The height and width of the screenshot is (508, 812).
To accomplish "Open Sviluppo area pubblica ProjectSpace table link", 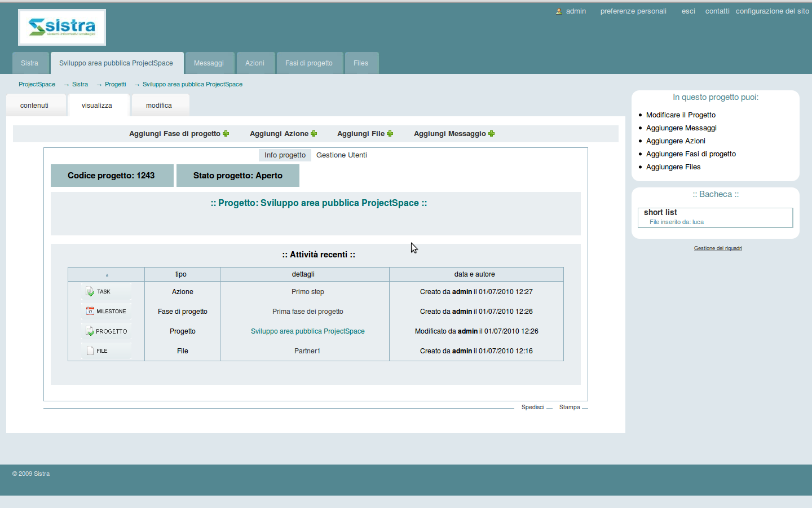I will 308,331.
